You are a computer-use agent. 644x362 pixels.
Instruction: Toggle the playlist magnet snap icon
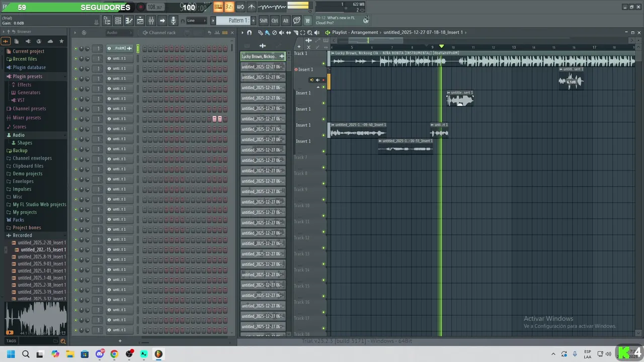click(x=249, y=33)
